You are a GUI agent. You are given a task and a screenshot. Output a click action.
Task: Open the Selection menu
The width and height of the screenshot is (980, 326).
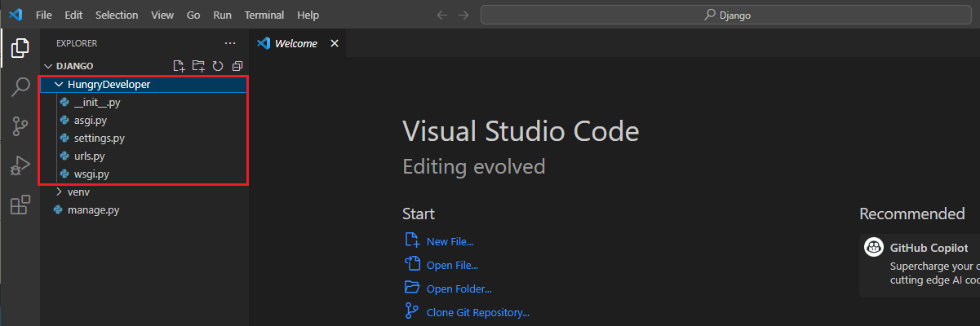pos(117,15)
